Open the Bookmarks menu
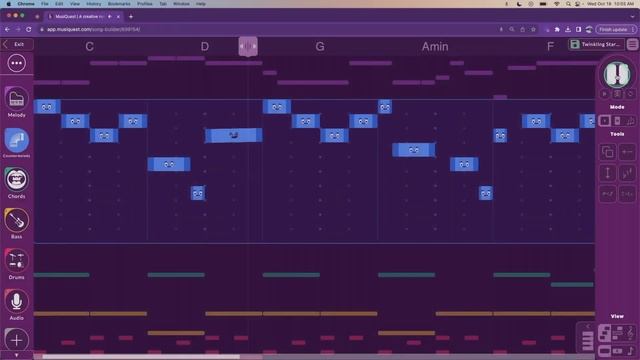The width and height of the screenshot is (640, 360). pos(119,4)
